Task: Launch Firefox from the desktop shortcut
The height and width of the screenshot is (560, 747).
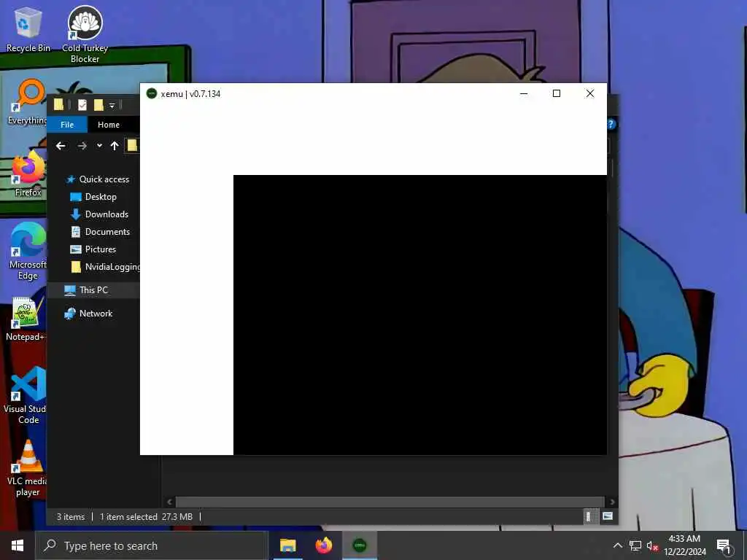Action: 28,174
